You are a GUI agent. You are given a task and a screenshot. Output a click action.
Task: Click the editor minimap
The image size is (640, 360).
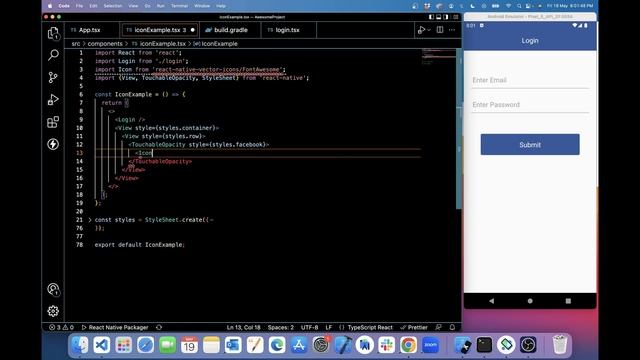coord(439,56)
